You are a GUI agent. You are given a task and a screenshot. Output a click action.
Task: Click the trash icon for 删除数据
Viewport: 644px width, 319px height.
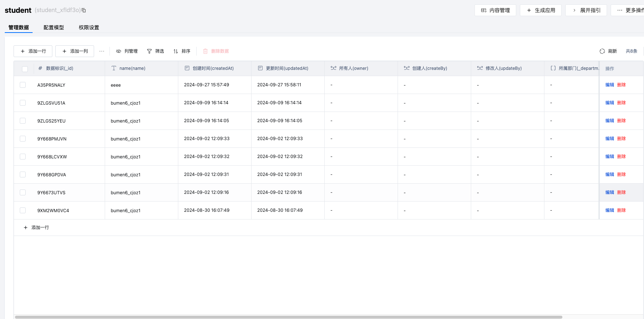tap(205, 51)
